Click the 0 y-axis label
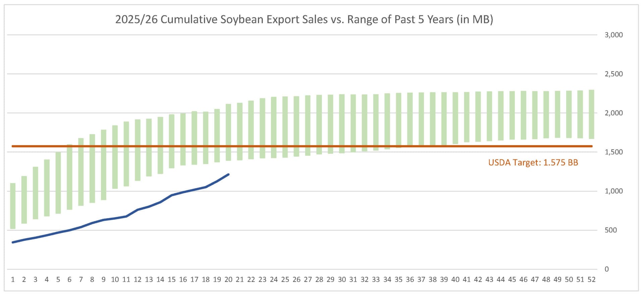This screenshot has width=644, height=298. click(x=606, y=269)
